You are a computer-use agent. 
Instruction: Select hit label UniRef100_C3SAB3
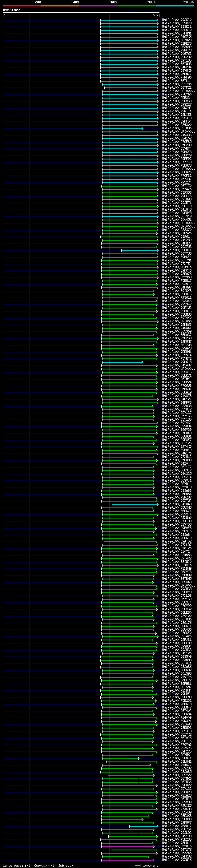pos(177,491)
